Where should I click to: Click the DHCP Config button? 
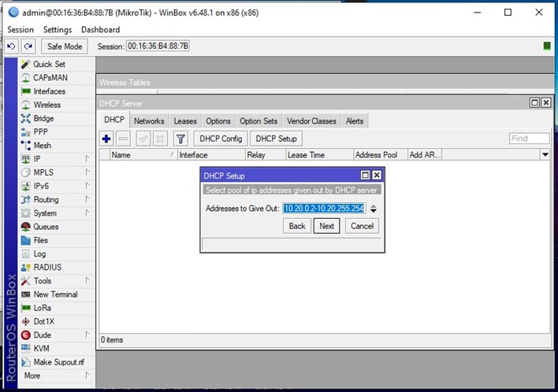point(221,139)
